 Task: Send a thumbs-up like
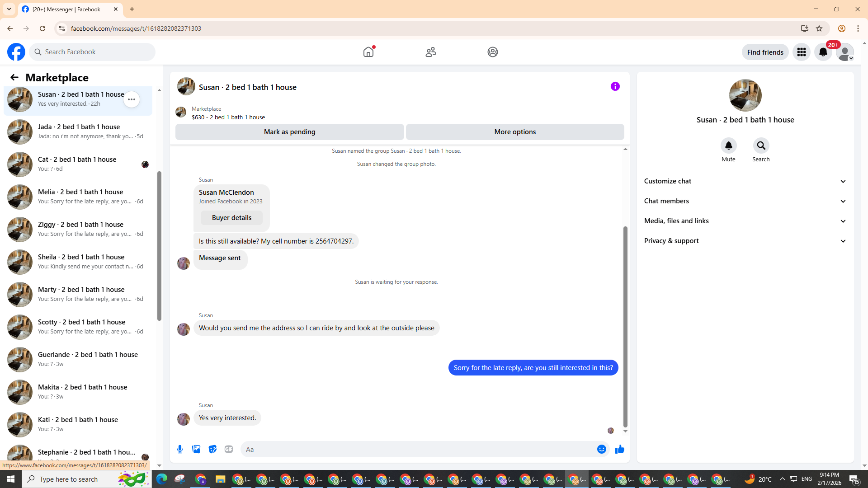619,449
